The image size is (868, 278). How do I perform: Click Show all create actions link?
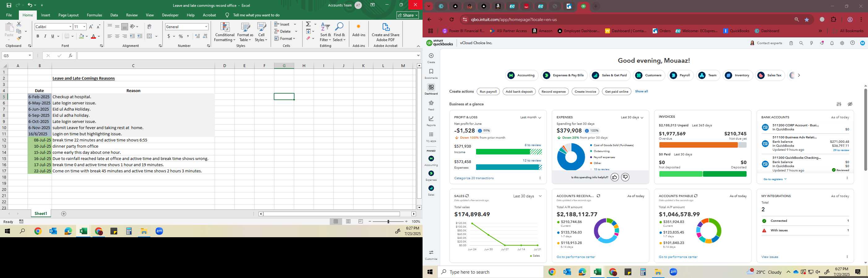pyautogui.click(x=641, y=91)
